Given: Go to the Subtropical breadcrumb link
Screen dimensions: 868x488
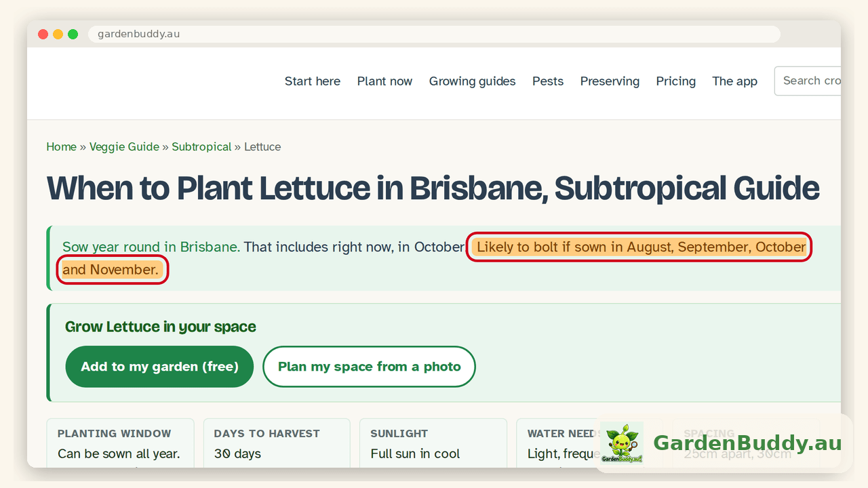Looking at the screenshot, I should coord(201,146).
